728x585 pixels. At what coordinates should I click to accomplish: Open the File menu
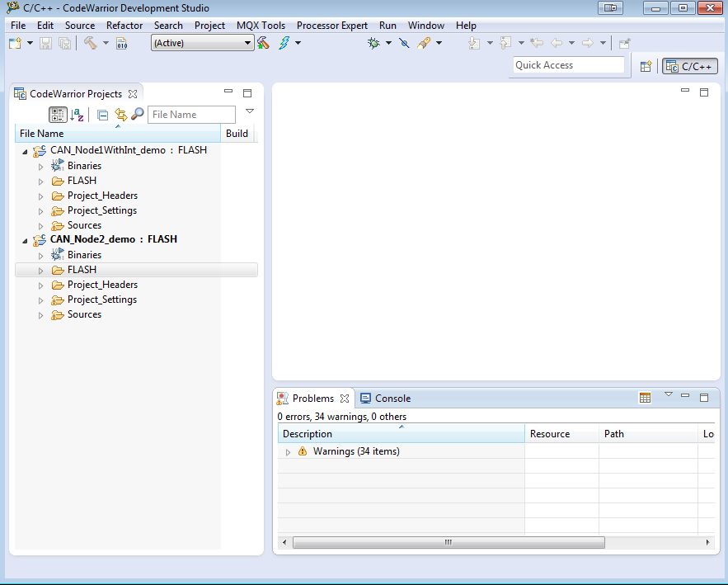point(18,26)
